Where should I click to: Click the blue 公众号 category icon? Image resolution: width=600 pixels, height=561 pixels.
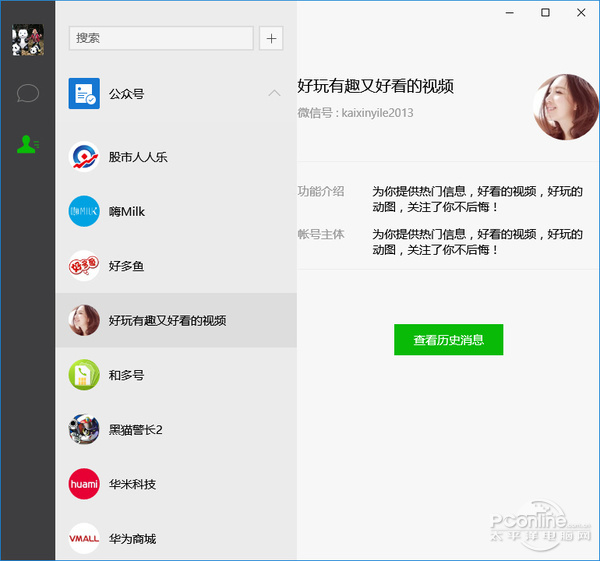tap(84, 93)
